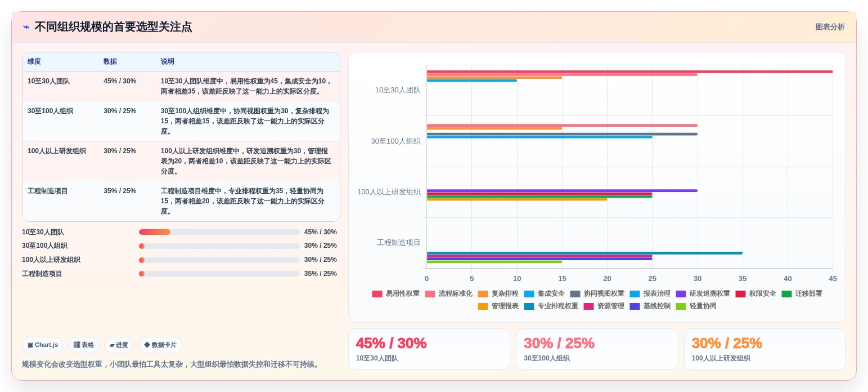Click the 45% / 30% value beside progress bar
The width and height of the screenshot is (868, 392).
(321, 232)
